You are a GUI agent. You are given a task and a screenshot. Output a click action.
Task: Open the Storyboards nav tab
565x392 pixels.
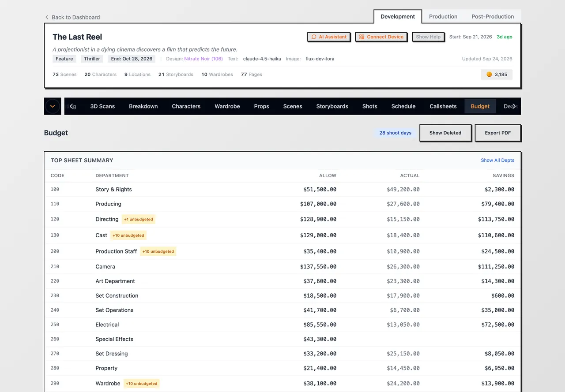pos(332,106)
